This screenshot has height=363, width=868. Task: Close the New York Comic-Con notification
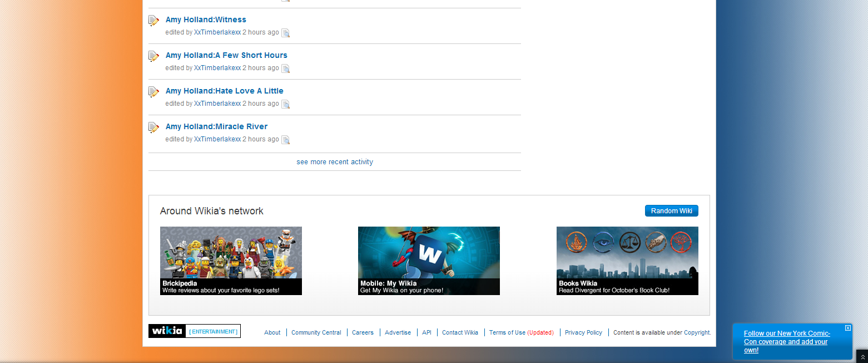click(x=848, y=328)
